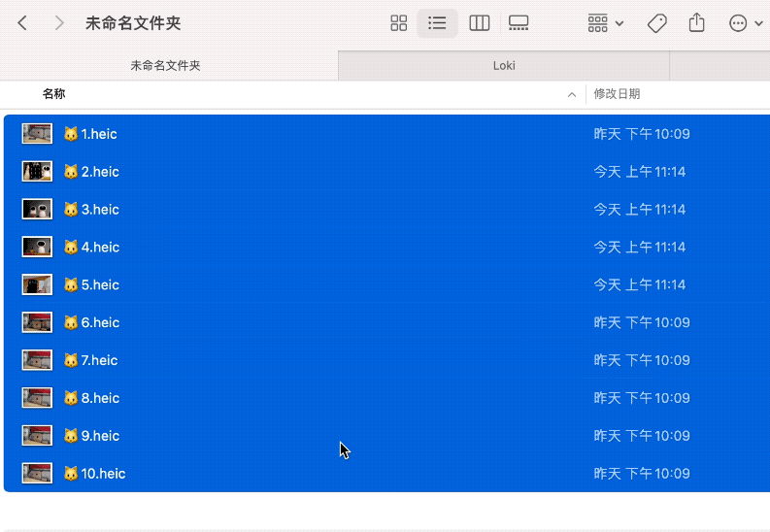This screenshot has height=532, width=770.
Task: Click the folder title 未命名文件夹 in toolbar
Action: pos(133,23)
